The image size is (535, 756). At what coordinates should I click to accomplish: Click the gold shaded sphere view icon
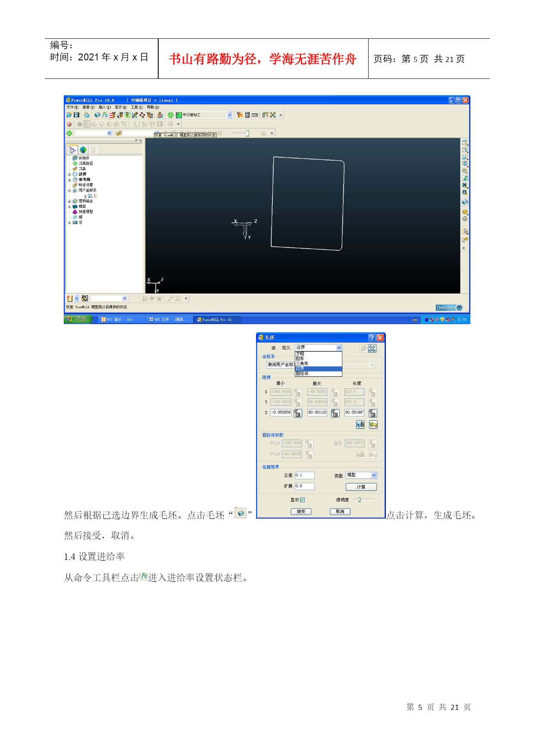pyautogui.click(x=465, y=212)
